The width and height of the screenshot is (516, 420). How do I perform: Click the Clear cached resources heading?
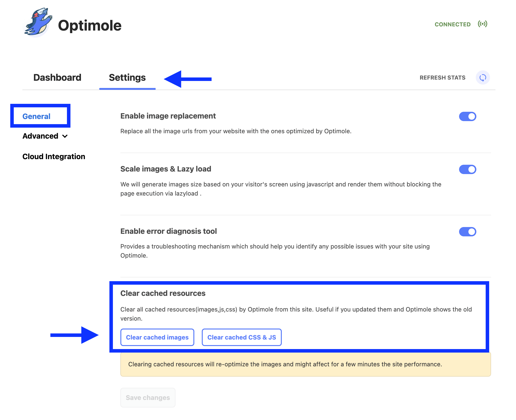click(x=163, y=293)
